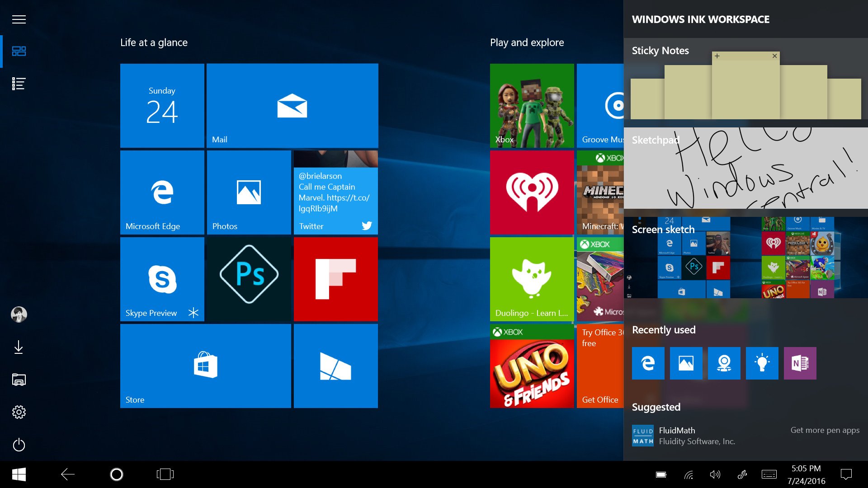
Task: Launch the iHeartRadio tile
Action: pos(532,192)
